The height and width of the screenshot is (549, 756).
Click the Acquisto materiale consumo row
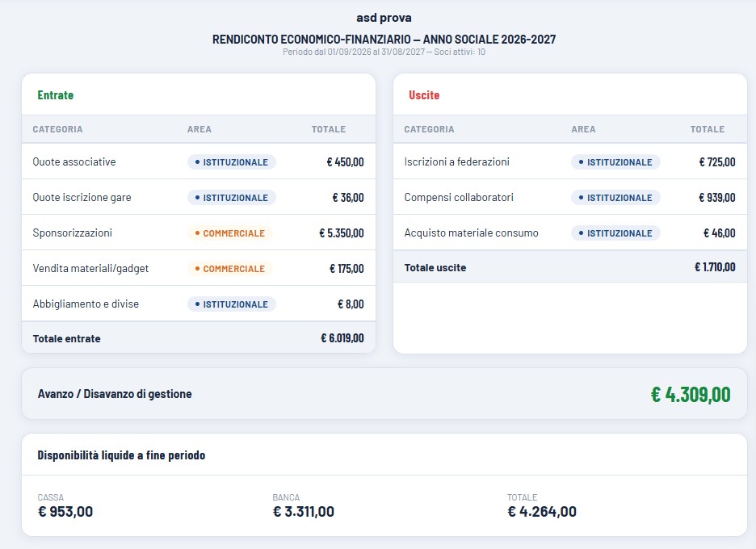570,233
